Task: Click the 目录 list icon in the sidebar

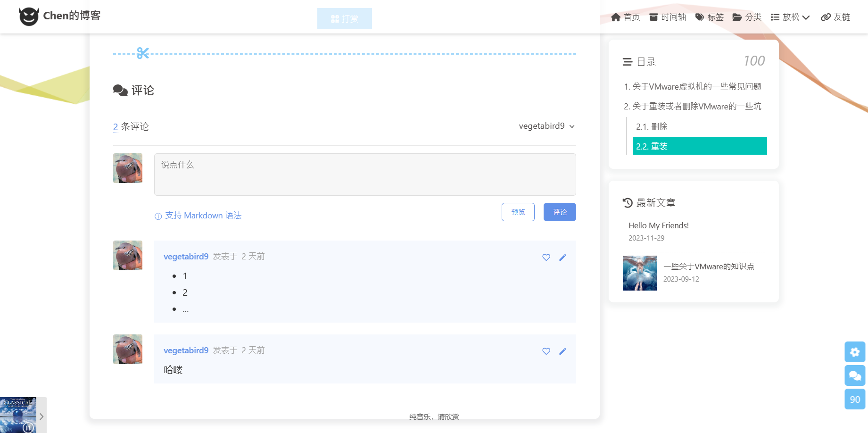Action: point(627,62)
